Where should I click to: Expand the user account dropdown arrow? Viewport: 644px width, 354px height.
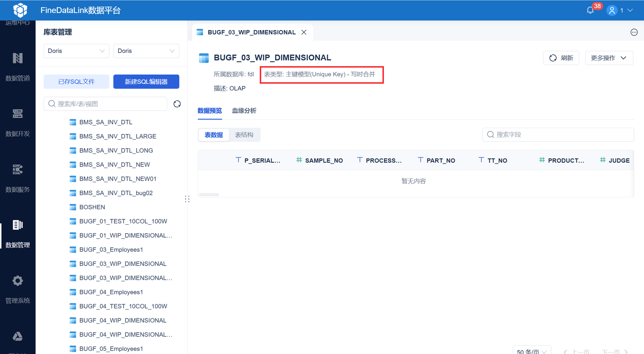coord(630,10)
